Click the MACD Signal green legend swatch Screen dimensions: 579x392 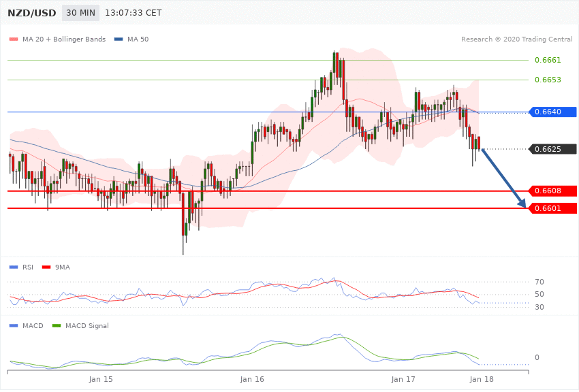tap(57, 325)
